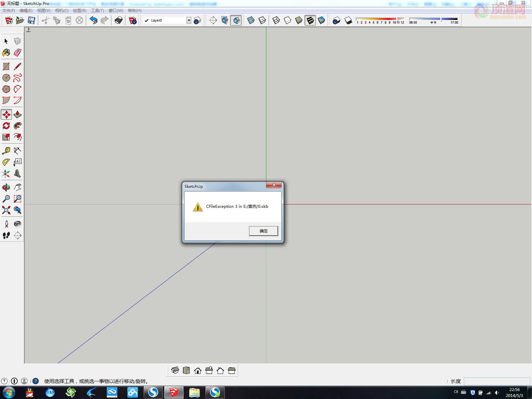Select the Offset tool
Viewport: 532px width, 399px height.
[x=17, y=137]
